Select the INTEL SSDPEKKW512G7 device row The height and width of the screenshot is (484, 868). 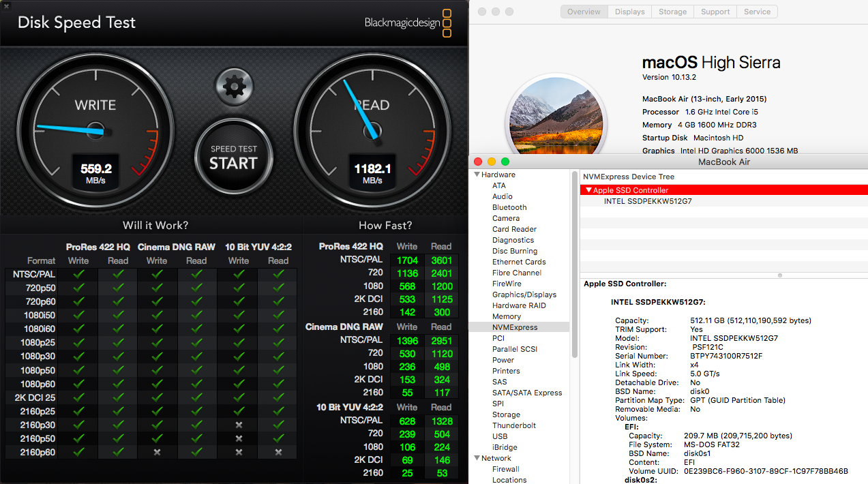click(x=723, y=201)
